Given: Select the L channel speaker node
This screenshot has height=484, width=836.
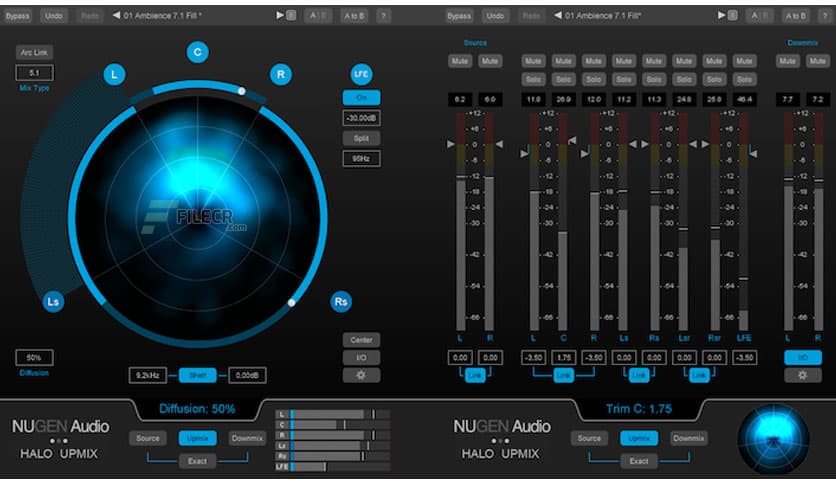Looking at the screenshot, I should [114, 75].
